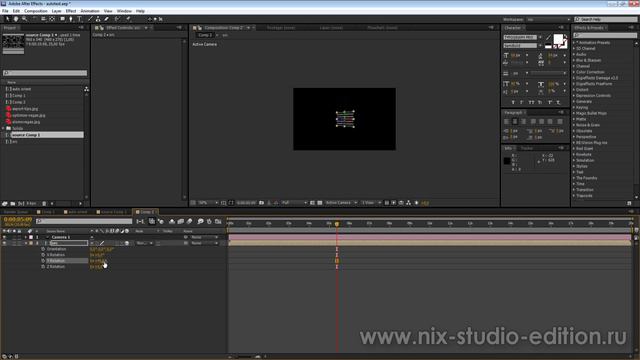Toggle the X Rotation stopwatch
Viewport: 640px width, 360px height.
tap(43, 255)
